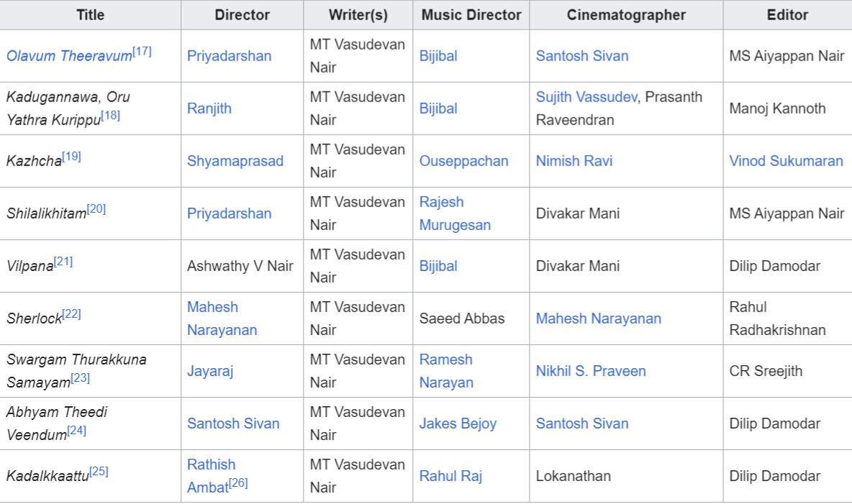The width and height of the screenshot is (852, 504).
Task: Click Mahesh Narayanan in Director column
Action: click(x=222, y=319)
